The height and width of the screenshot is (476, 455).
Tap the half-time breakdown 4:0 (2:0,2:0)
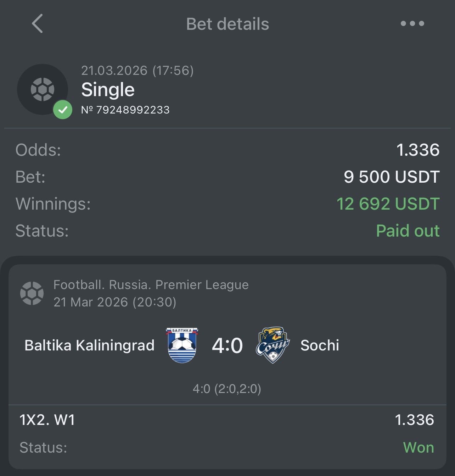click(227, 389)
